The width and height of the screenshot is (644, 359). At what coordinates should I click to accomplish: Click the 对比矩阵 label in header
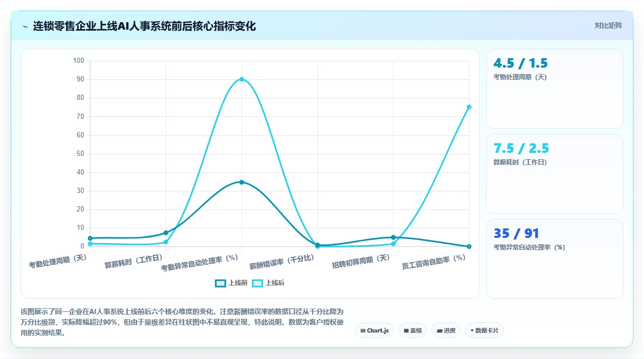(x=609, y=25)
